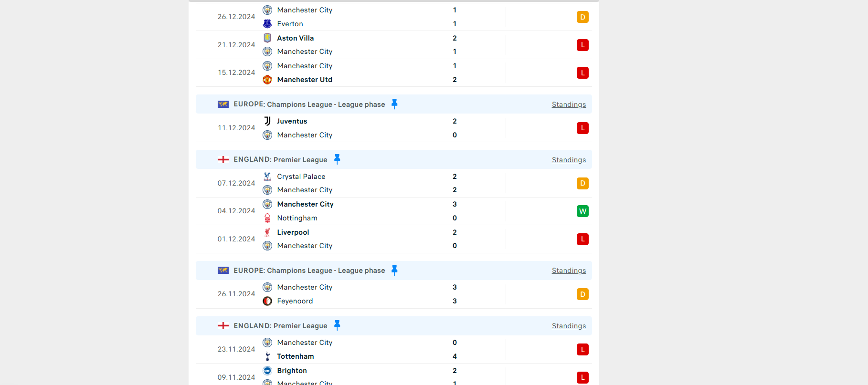
Task: Click the Feyenoord club badge
Action: click(267, 301)
